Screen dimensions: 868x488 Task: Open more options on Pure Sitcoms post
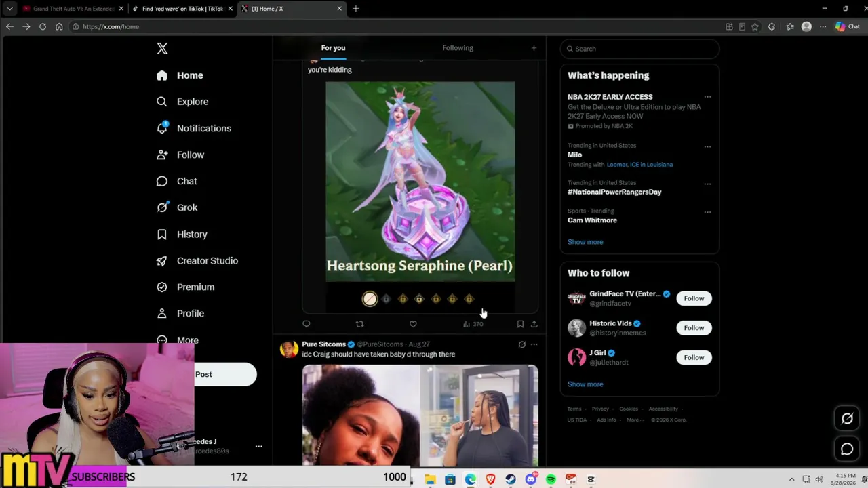(534, 344)
